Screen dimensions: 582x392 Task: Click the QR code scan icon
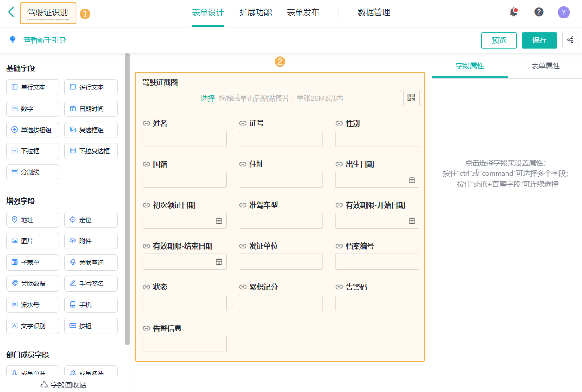coord(411,98)
